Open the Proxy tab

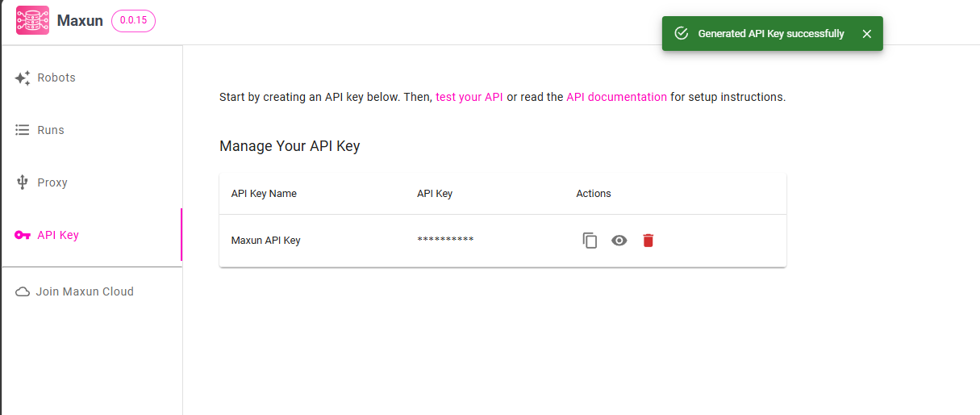click(92, 182)
